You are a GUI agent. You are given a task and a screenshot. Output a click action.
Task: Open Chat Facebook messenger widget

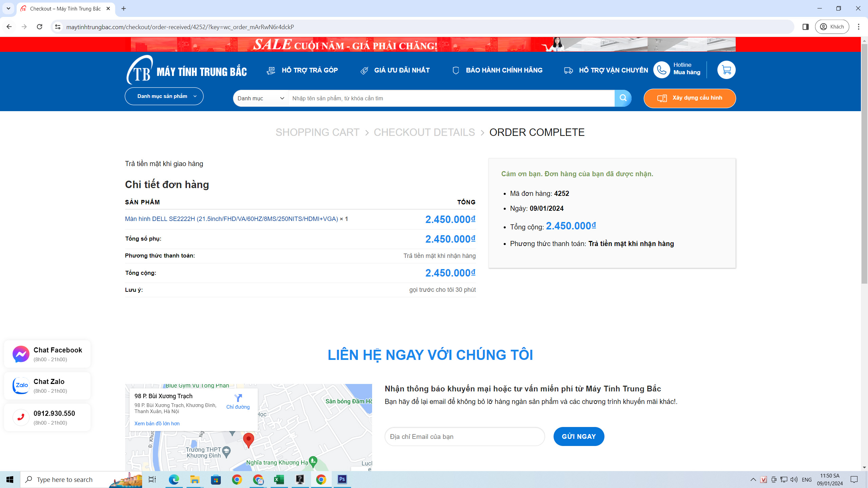[x=47, y=354]
